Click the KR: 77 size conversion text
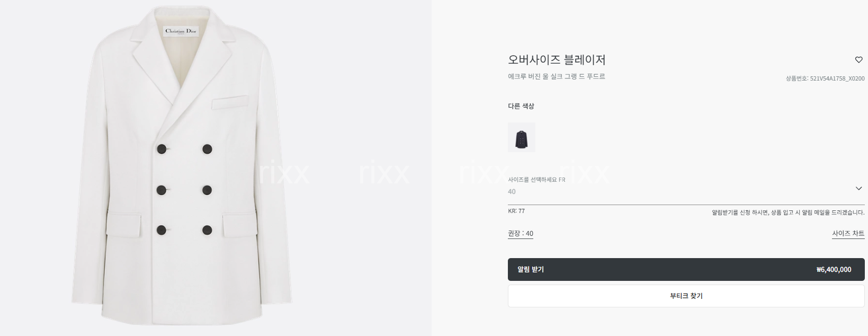 516,211
